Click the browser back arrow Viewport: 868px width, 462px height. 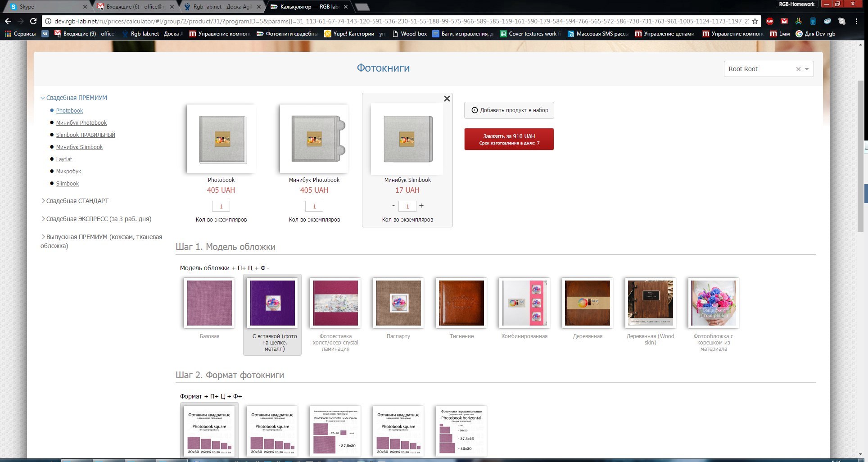(x=8, y=21)
